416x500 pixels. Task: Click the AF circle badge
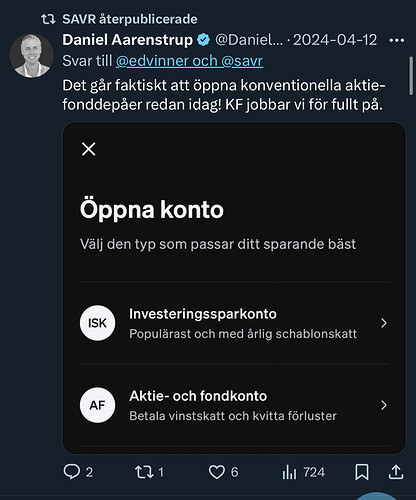[x=97, y=405]
